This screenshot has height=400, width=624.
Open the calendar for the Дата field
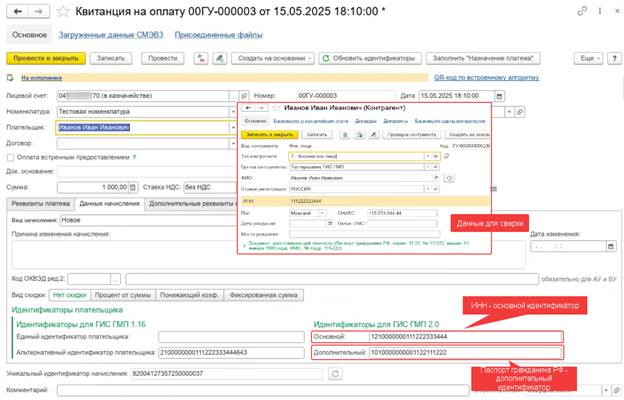pos(500,96)
